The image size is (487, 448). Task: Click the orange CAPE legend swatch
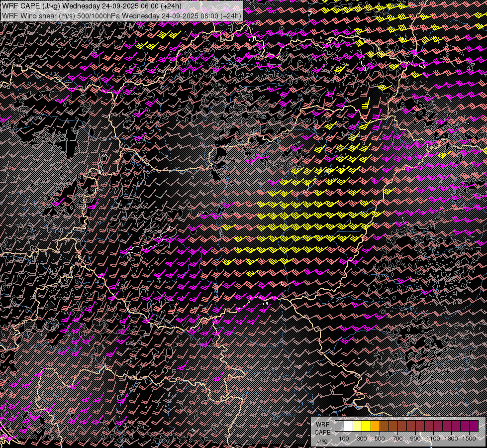(x=375, y=426)
